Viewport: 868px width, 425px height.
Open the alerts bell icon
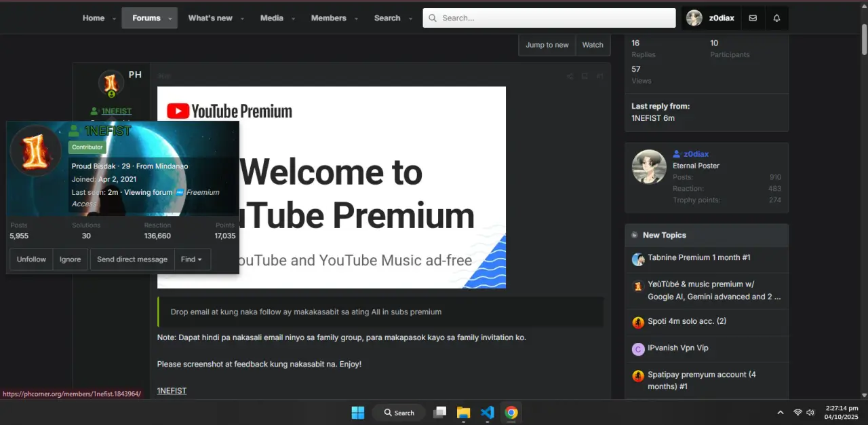pos(776,18)
